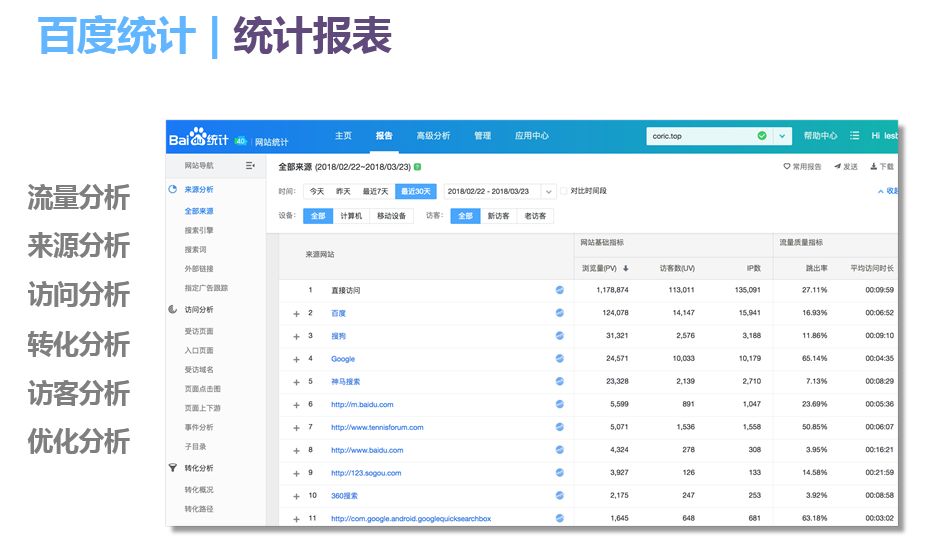
Task: Open the 报告 nav tab
Action: (x=384, y=136)
